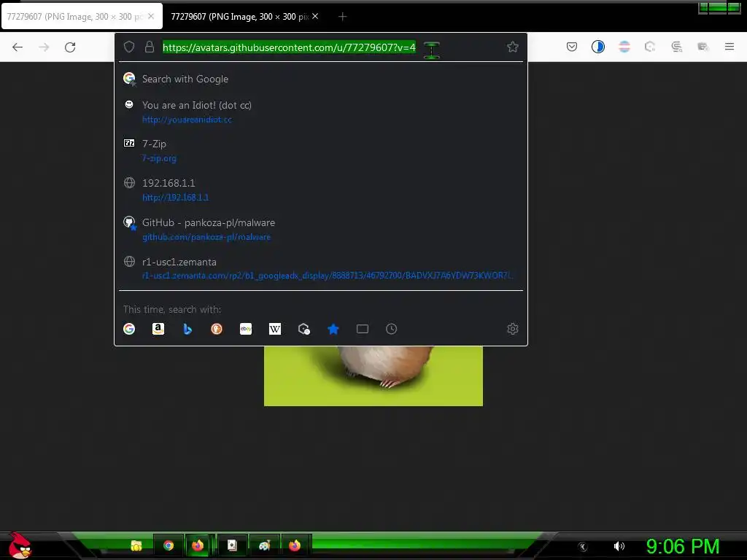The height and width of the screenshot is (560, 747).
Task: Open the card game taskbar icon
Action: (232, 545)
